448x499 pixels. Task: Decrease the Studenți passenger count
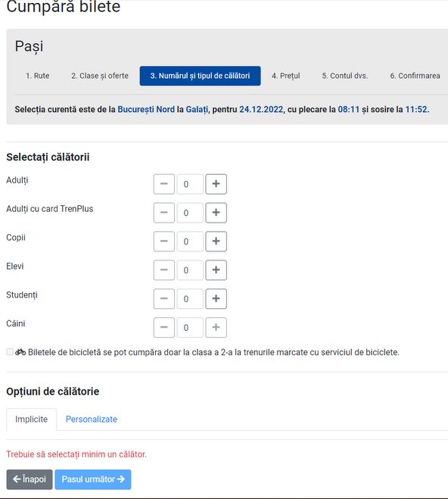[x=164, y=298]
